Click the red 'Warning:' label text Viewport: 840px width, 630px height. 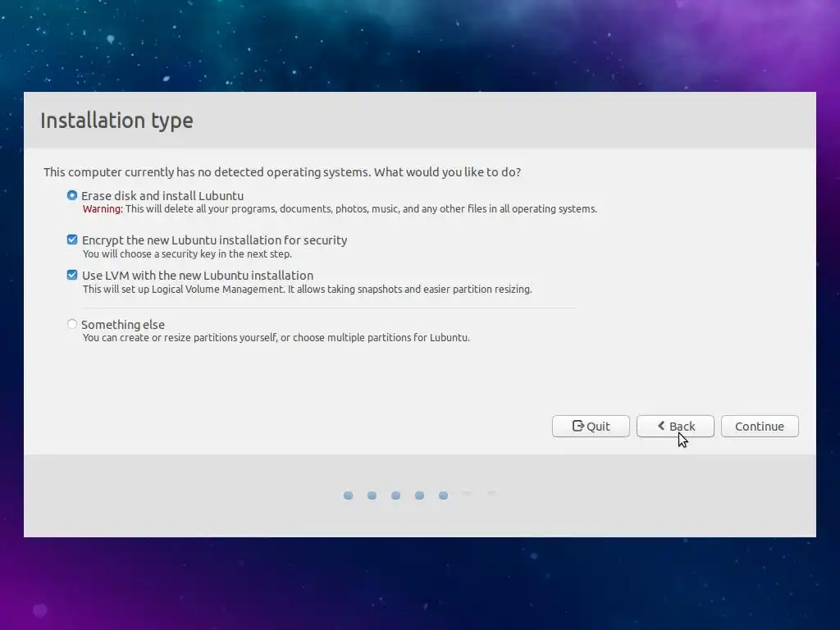(x=103, y=209)
